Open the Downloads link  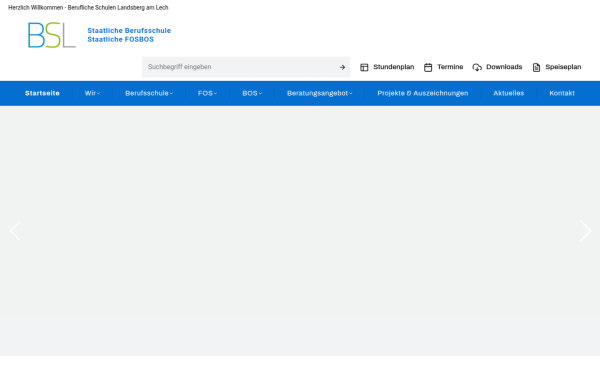tap(504, 67)
